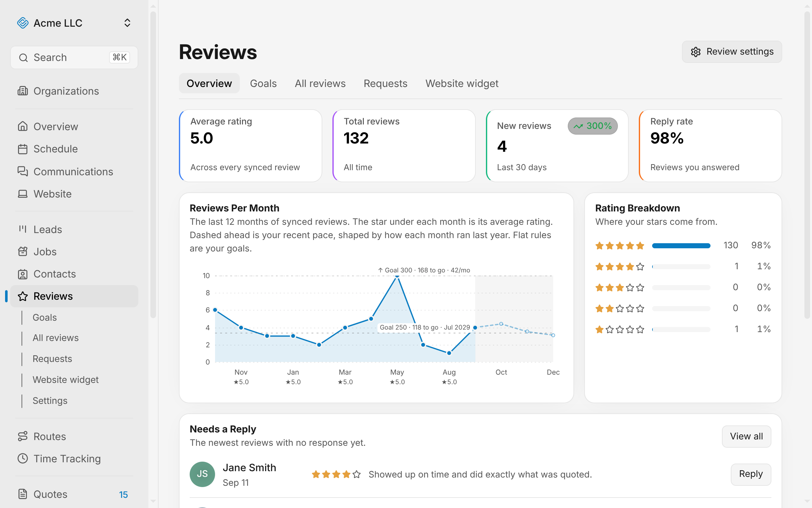
Task: Click the Quotes count badge 15
Action: 123,495
